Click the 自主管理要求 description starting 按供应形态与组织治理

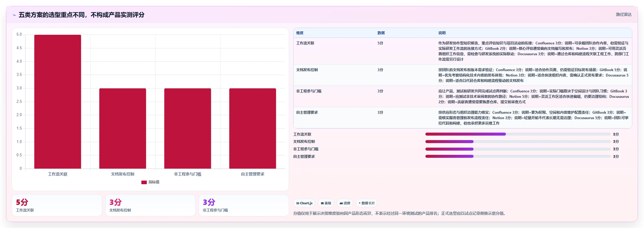coord(534,118)
